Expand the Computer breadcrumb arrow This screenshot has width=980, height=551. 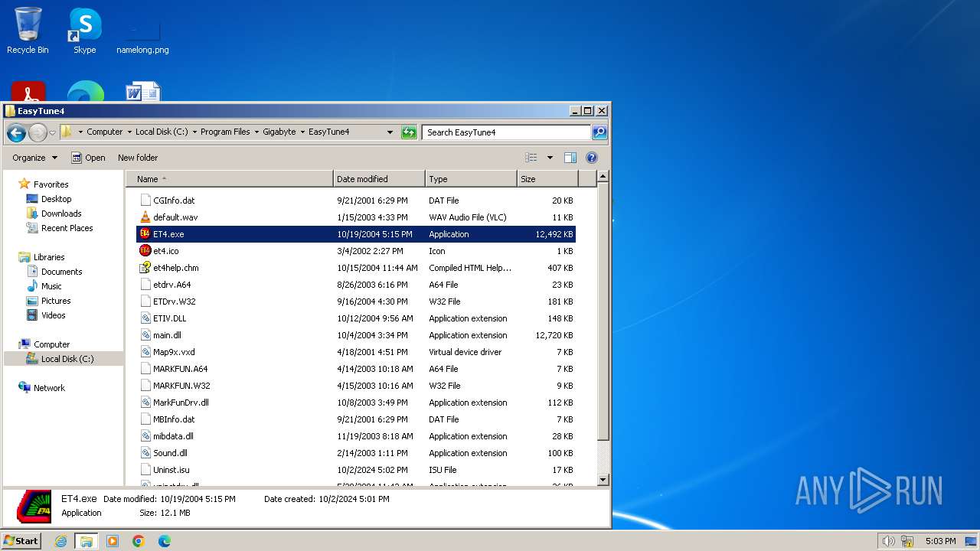pos(129,132)
